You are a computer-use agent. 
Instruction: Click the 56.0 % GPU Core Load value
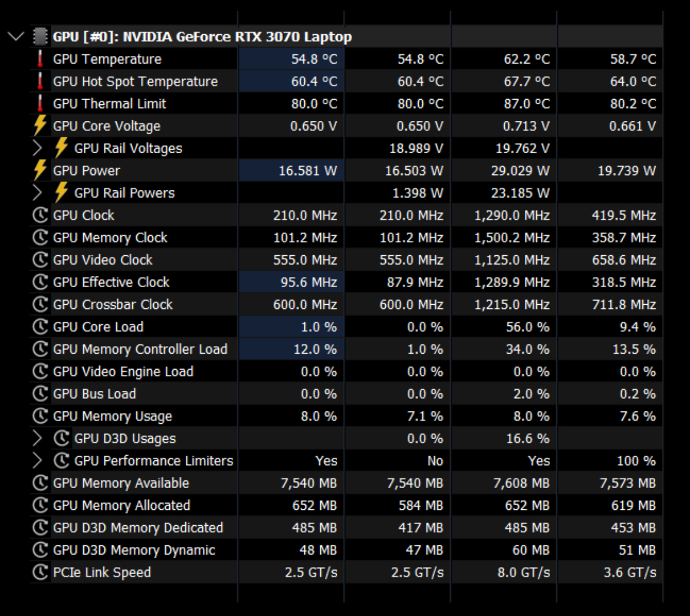coord(527,327)
